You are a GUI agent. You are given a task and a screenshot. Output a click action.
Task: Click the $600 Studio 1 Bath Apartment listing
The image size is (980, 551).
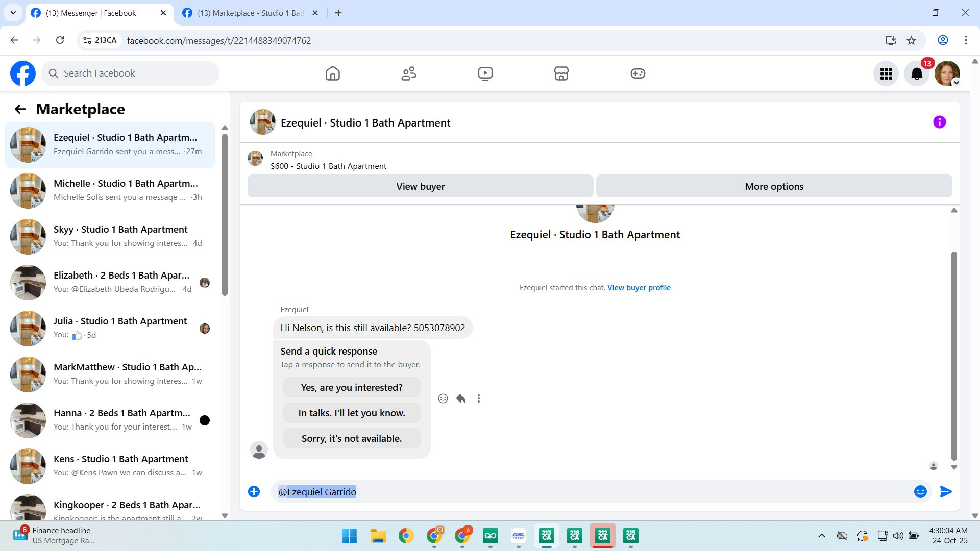coord(328,166)
